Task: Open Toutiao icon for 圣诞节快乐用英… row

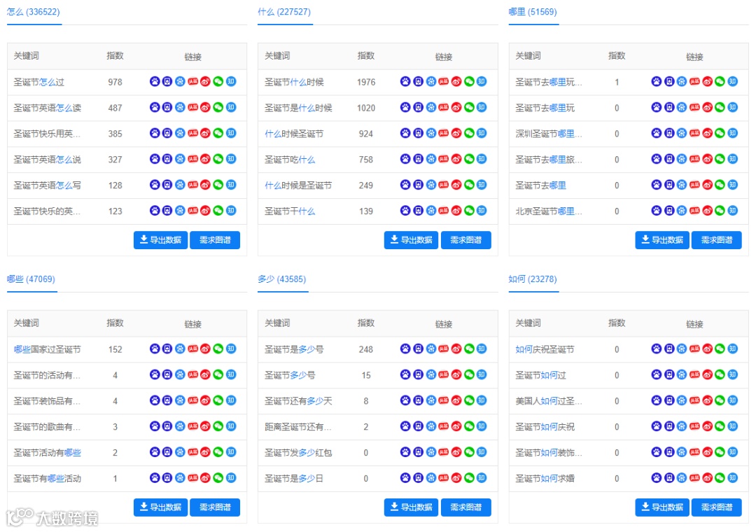Action: (x=193, y=133)
